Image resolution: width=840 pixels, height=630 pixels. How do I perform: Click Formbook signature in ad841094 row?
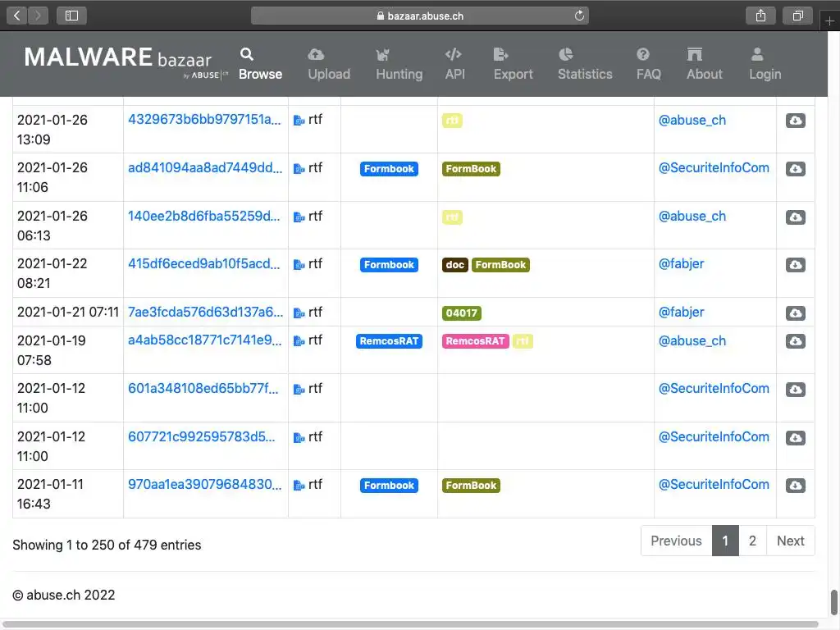click(x=389, y=169)
